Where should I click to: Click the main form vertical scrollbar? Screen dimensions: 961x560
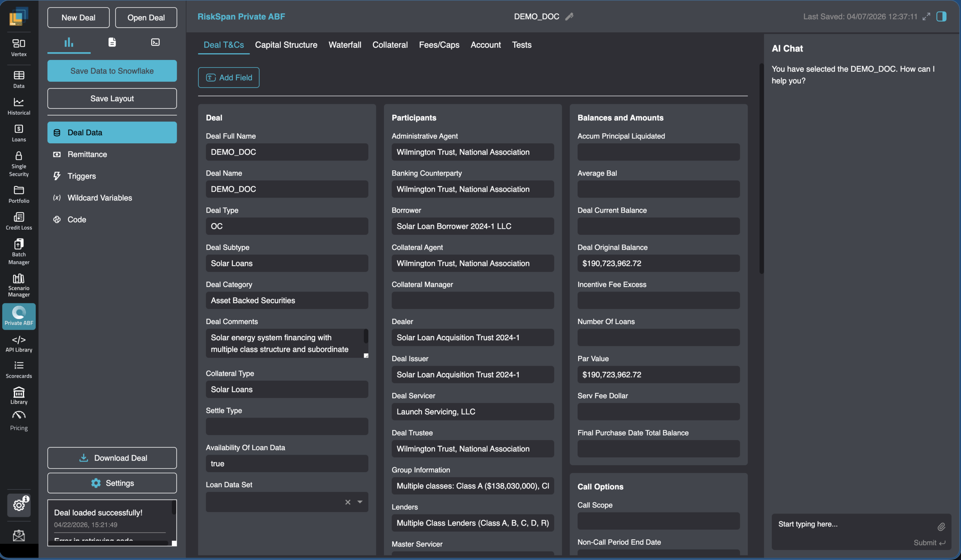pyautogui.click(x=761, y=168)
